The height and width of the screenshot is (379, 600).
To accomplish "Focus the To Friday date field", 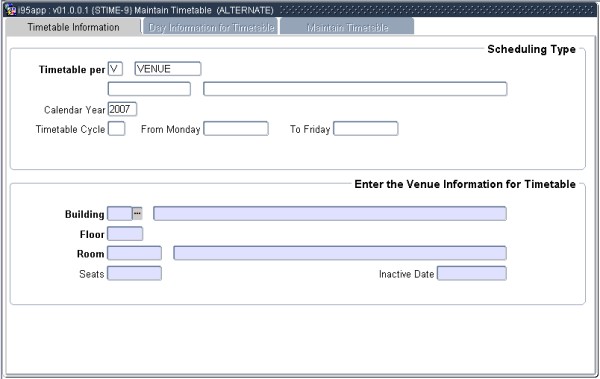I will [365, 129].
